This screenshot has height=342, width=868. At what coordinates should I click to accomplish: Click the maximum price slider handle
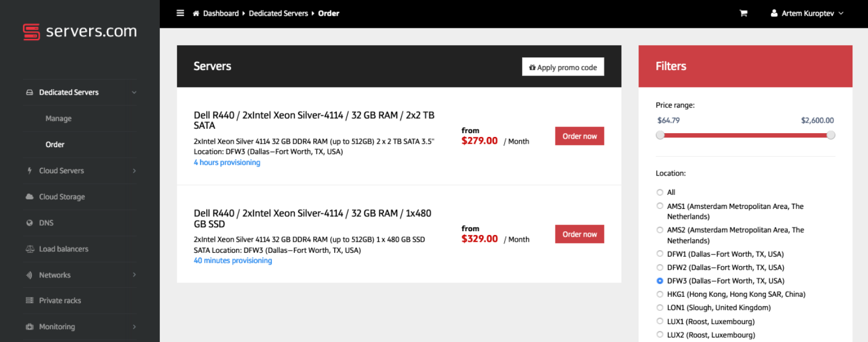point(831,135)
